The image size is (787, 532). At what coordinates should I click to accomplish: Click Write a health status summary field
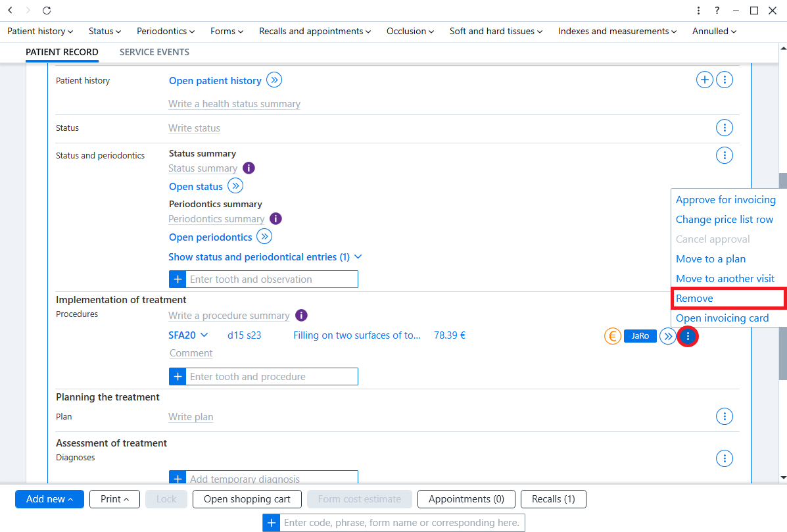235,104
